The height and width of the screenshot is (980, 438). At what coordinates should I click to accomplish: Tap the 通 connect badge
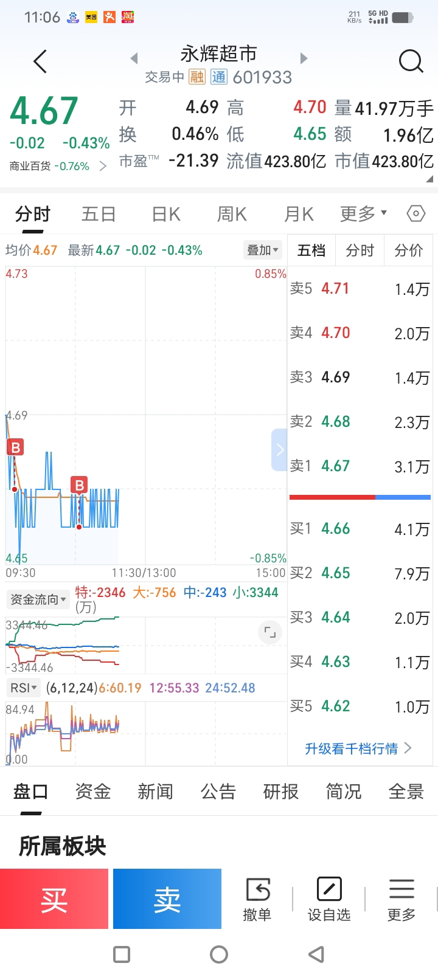(x=219, y=77)
